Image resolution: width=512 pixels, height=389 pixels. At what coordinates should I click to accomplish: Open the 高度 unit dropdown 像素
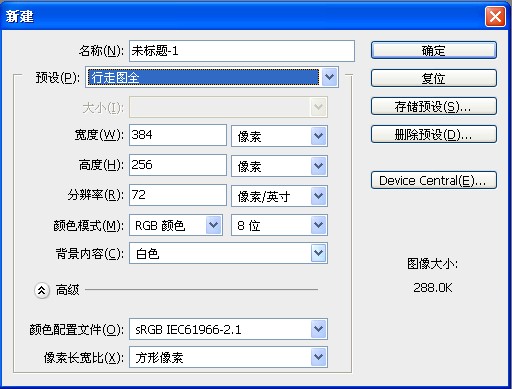[279, 166]
